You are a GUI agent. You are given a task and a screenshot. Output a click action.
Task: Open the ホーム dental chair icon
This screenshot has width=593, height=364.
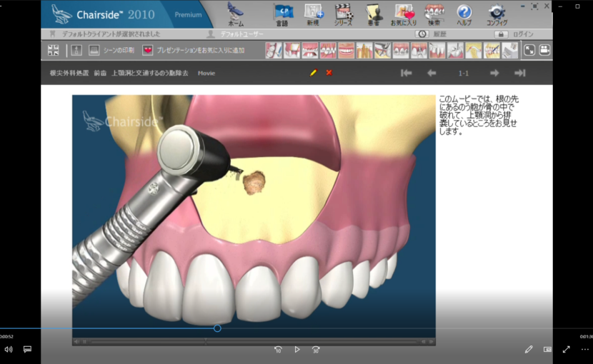point(236,14)
